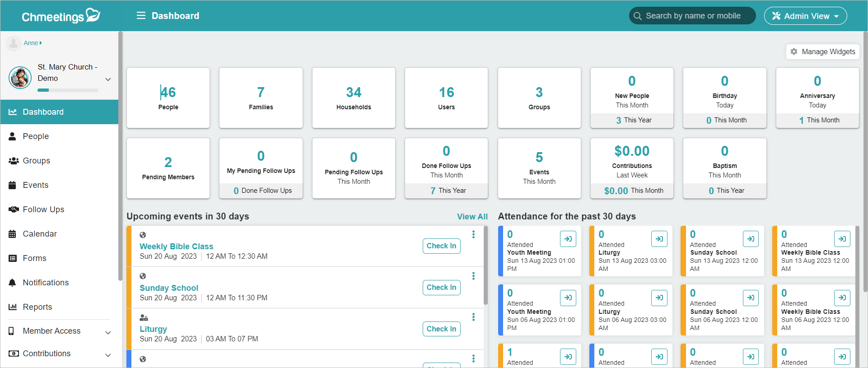868x368 pixels.
Task: Click the 34 Households widget
Action: [x=354, y=98]
